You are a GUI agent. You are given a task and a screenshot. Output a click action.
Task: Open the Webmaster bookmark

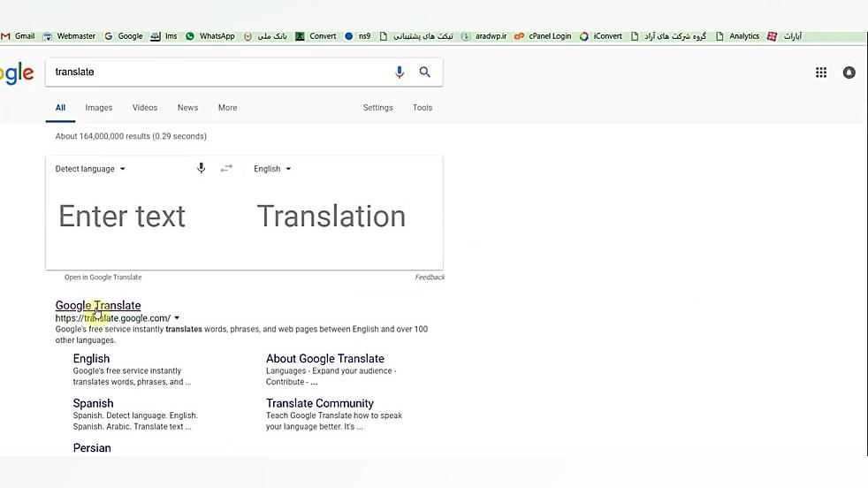pyautogui.click(x=69, y=36)
